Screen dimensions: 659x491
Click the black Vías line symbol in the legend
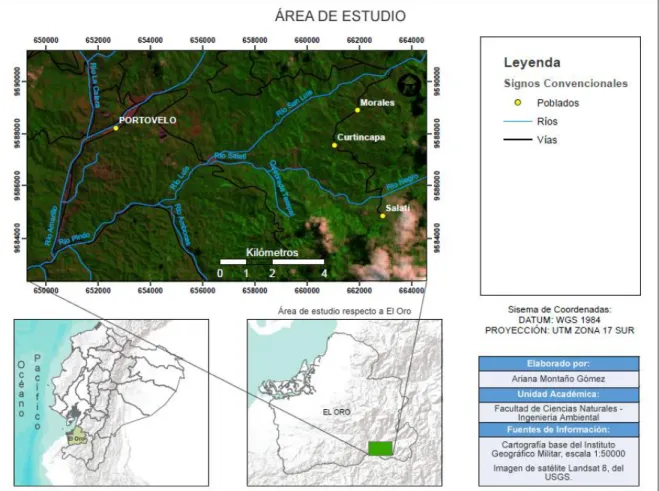point(518,140)
